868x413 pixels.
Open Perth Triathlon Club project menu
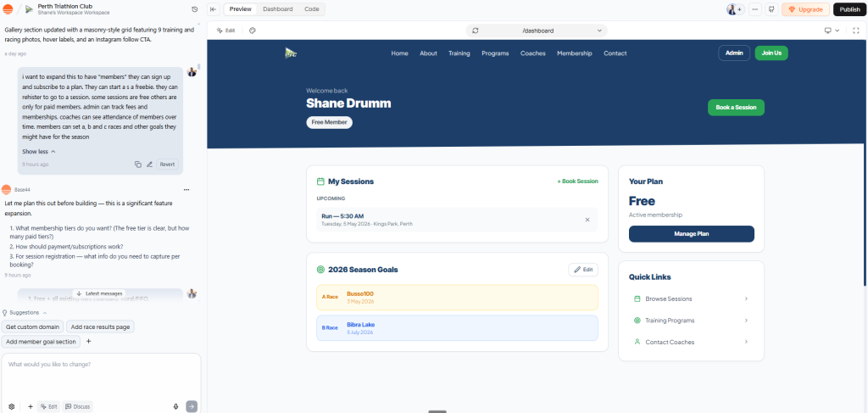(73, 9)
